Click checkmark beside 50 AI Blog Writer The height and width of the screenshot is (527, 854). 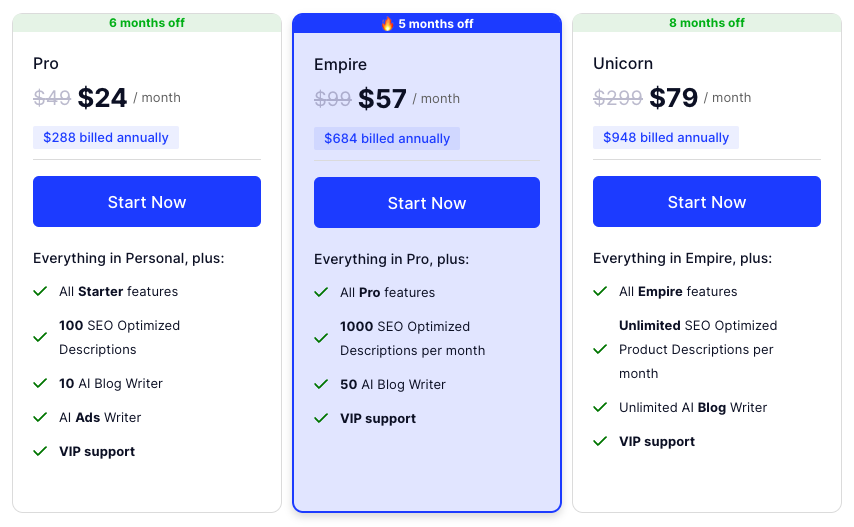pos(321,384)
